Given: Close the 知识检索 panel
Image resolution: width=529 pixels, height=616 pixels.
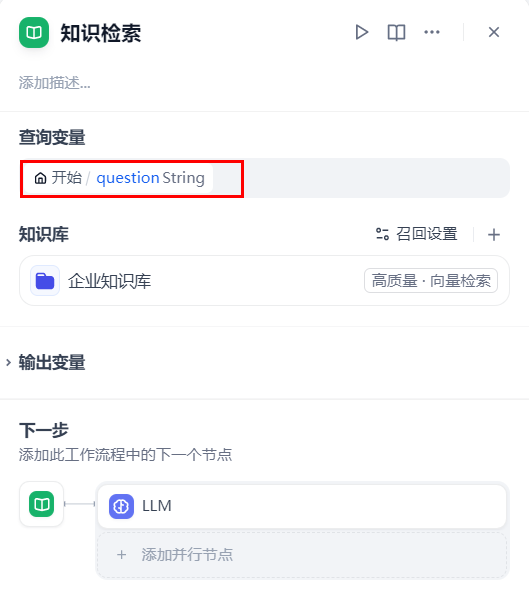Looking at the screenshot, I should click(494, 32).
